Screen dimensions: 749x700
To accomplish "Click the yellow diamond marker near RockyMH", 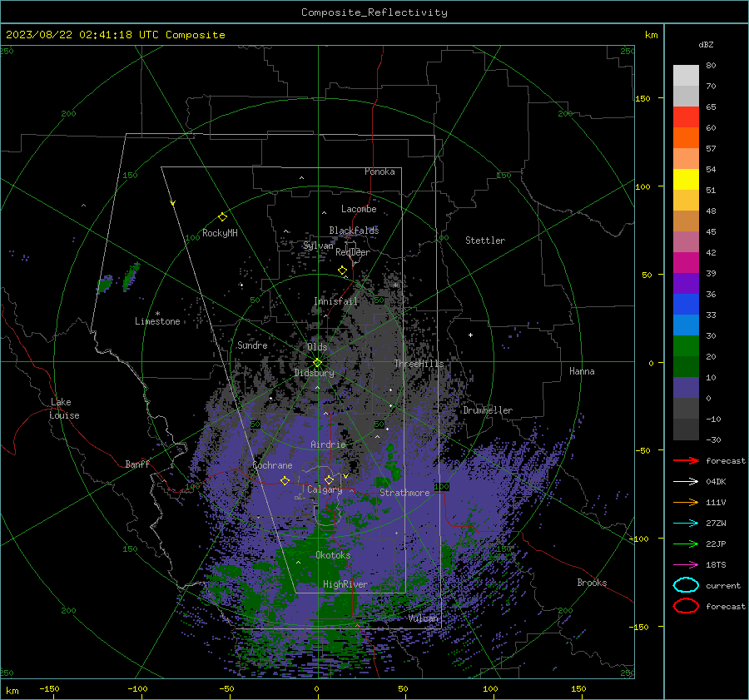I will point(222,217).
